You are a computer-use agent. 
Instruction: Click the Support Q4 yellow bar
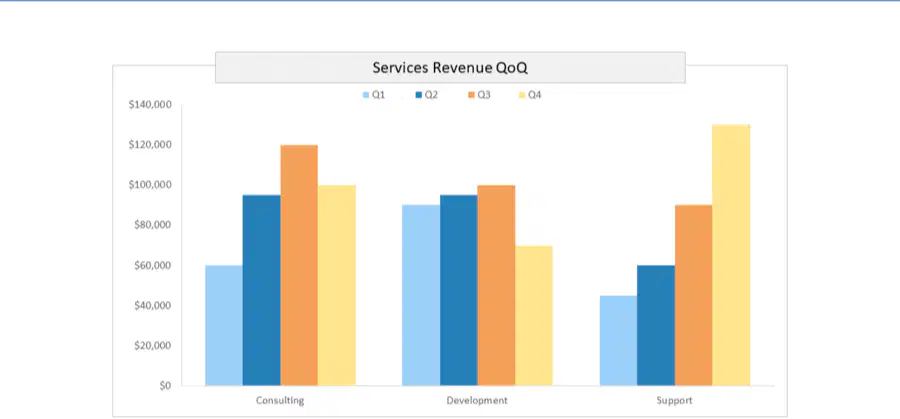pos(731,255)
